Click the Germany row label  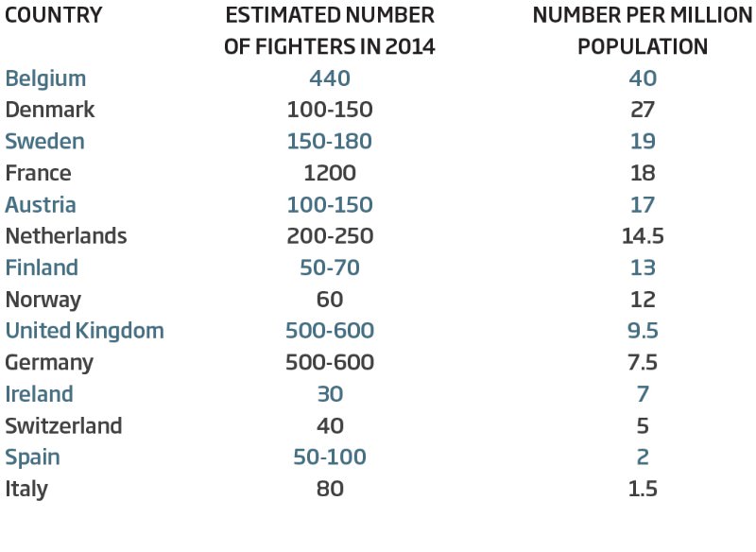[x=49, y=363]
